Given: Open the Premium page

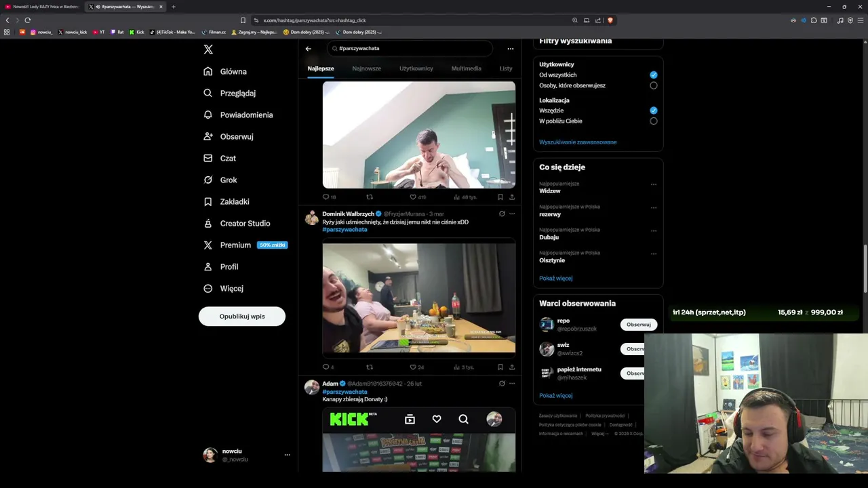Looking at the screenshot, I should coord(245,245).
